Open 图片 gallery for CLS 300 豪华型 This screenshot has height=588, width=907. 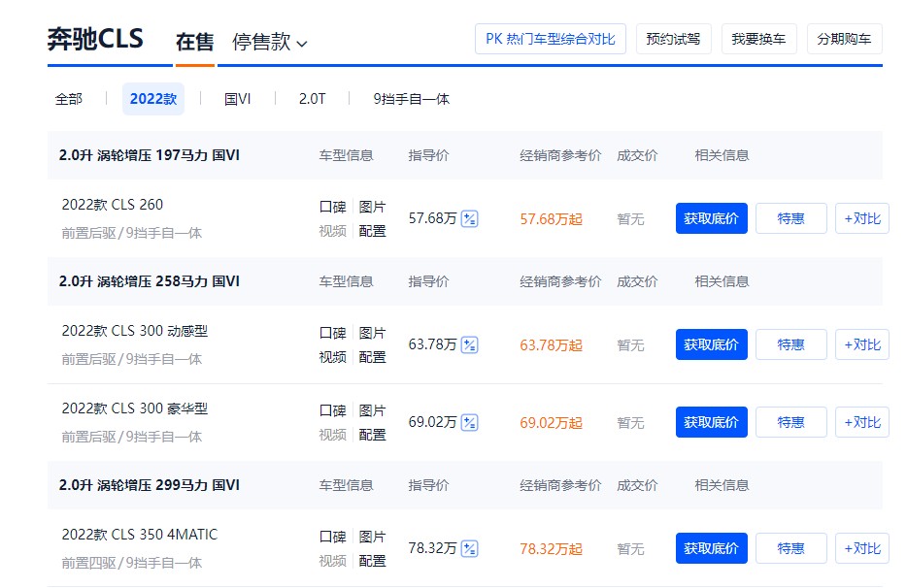372,410
